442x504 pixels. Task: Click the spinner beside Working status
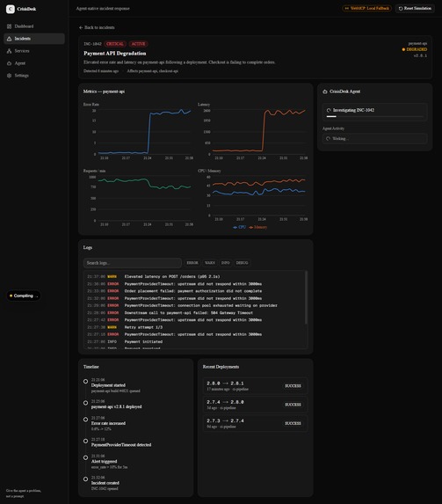pos(328,139)
